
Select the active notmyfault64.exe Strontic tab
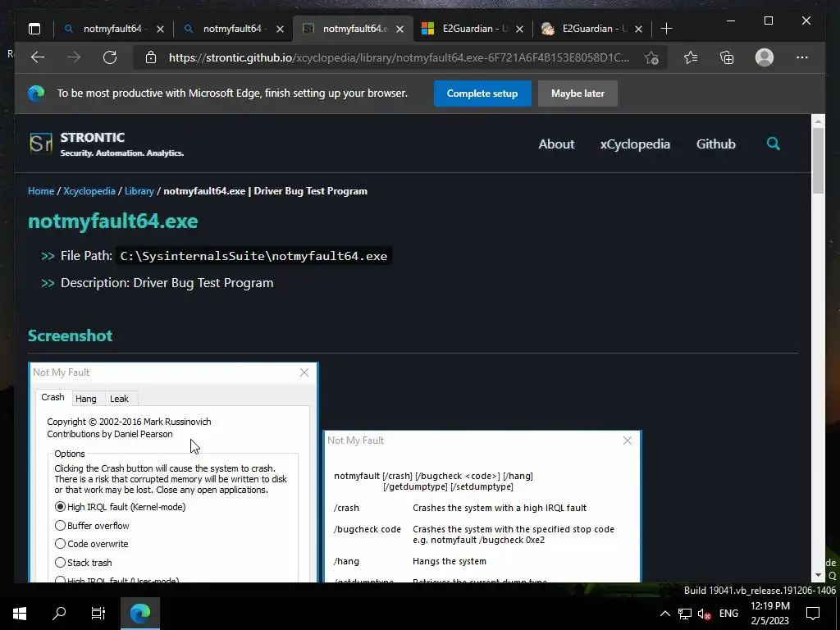coord(353,29)
